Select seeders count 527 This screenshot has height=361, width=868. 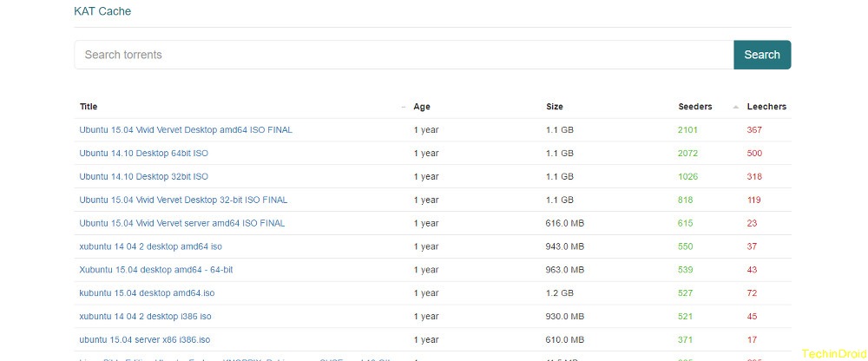tap(685, 293)
